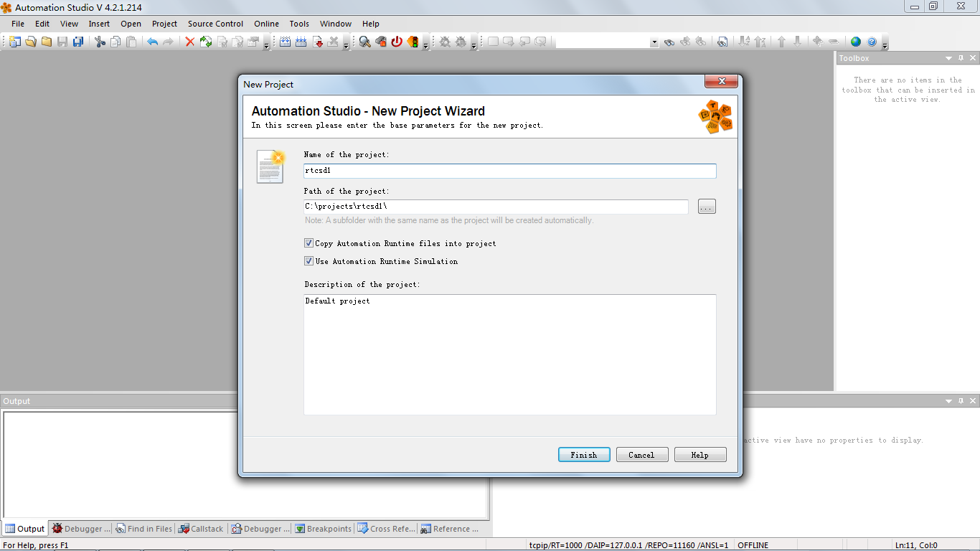
Task: Uncheck Copy Automation Runtime files into project
Action: [308, 243]
